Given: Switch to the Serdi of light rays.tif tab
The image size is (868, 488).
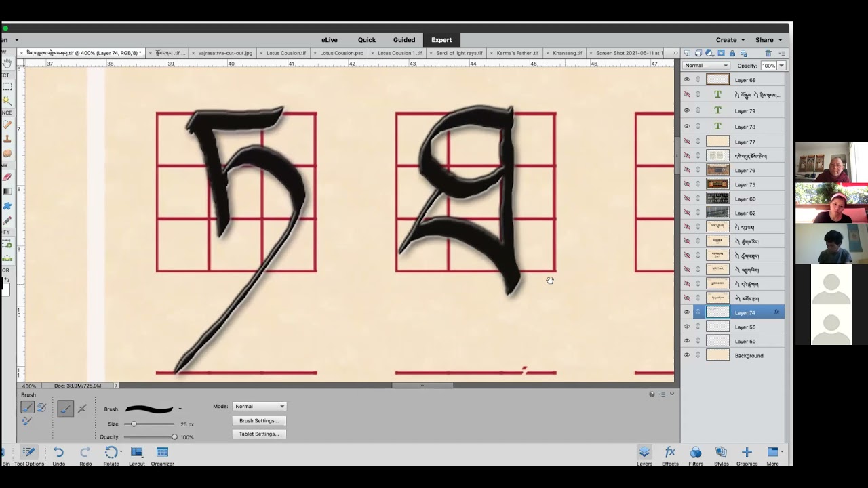Looking at the screenshot, I should point(459,53).
